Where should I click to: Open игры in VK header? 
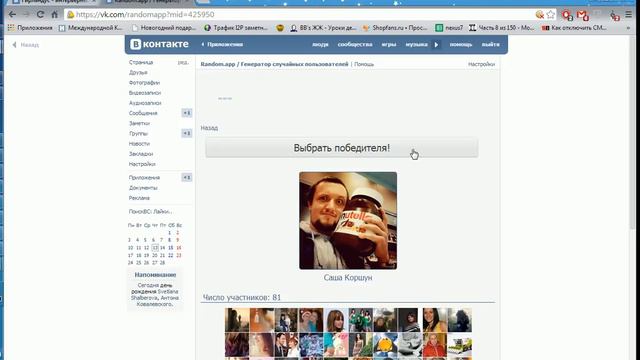pyautogui.click(x=389, y=44)
